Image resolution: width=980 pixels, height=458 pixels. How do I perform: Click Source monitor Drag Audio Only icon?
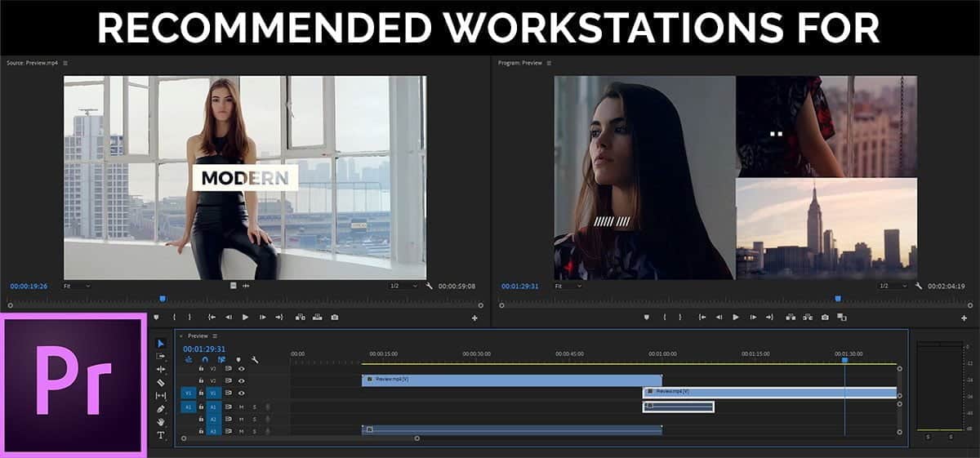246,286
